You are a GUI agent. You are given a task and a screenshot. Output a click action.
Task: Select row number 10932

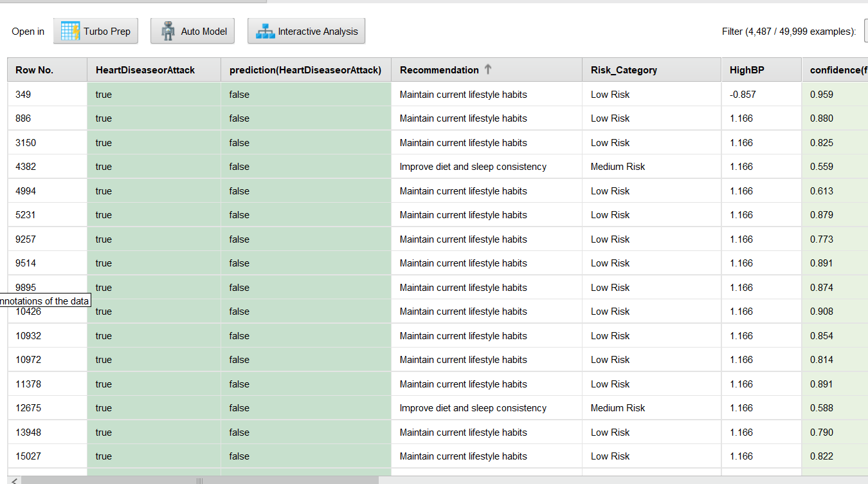28,336
